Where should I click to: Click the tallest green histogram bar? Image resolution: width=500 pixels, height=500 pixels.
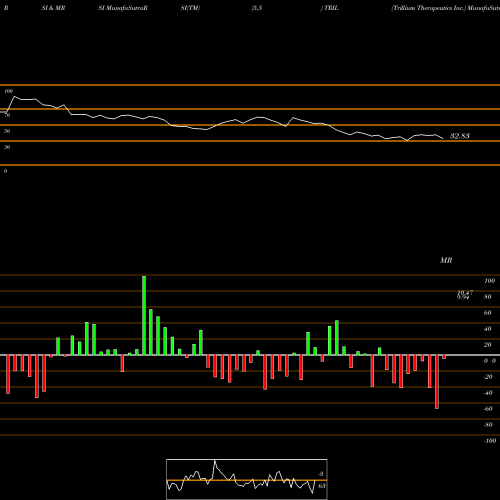pyautogui.click(x=144, y=315)
